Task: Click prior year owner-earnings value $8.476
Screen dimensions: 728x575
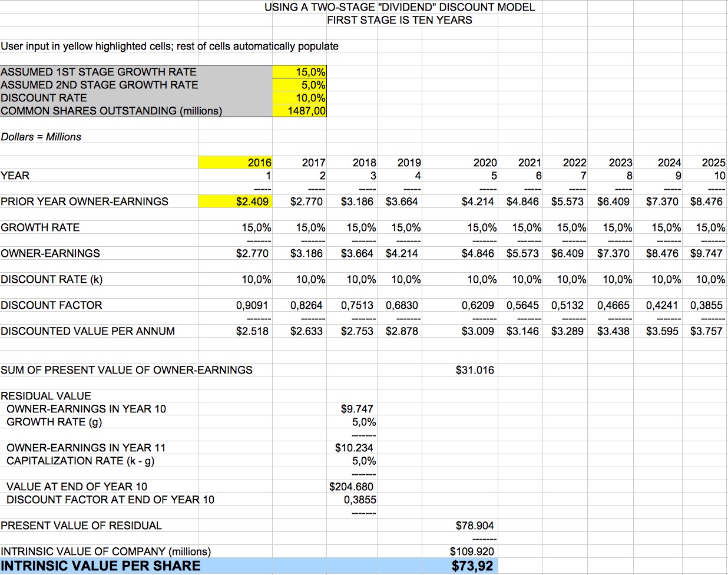Action: click(x=706, y=201)
